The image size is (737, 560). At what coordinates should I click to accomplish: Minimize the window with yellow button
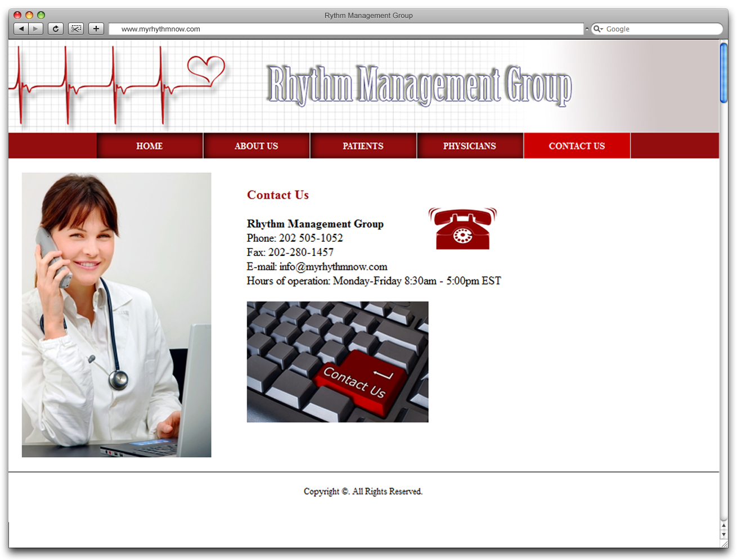tap(29, 15)
